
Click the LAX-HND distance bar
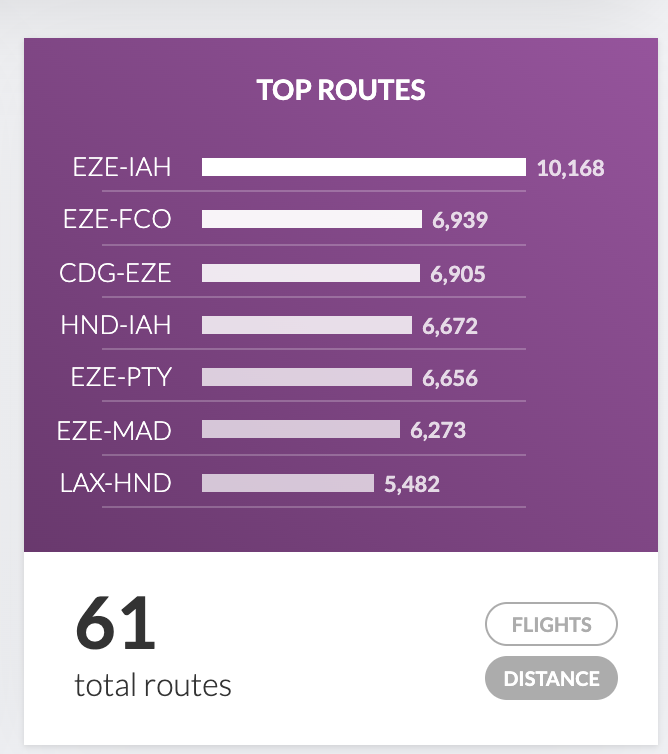[x=288, y=483]
